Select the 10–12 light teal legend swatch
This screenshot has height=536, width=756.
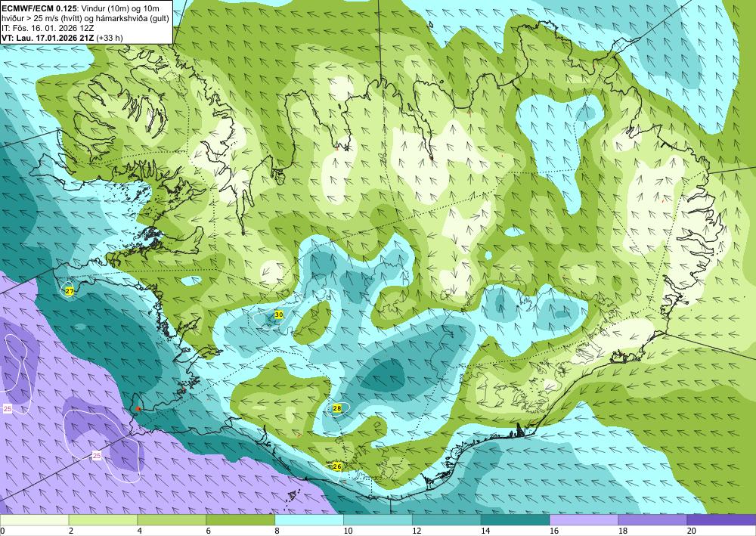pos(378,520)
